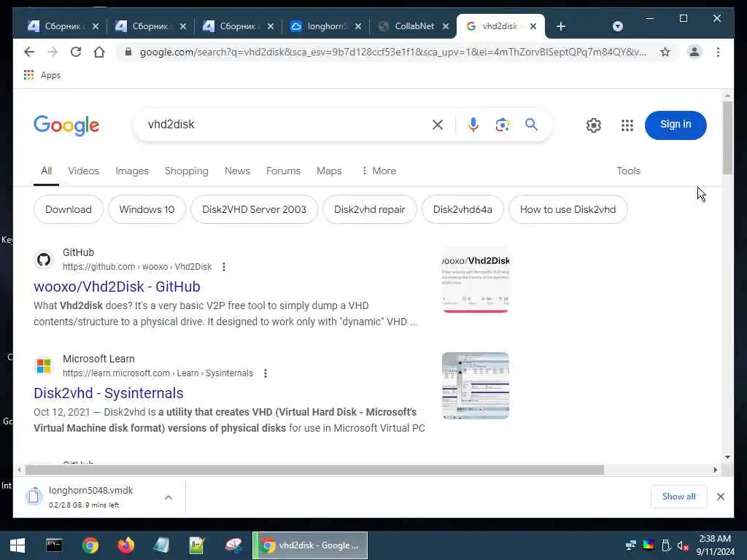Switch to the longhorn tab
This screenshot has height=560, width=747.
(326, 26)
